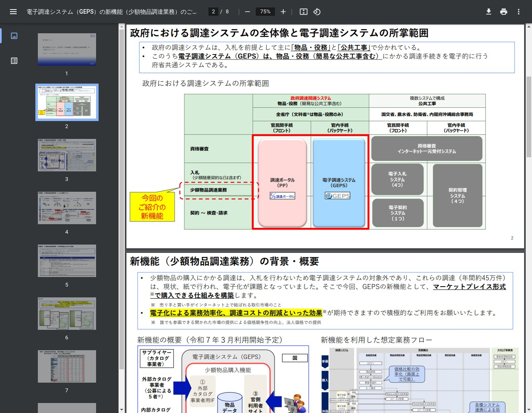Click the 調達ポータル logo in diagram
Screen dimensions: 532x413
tap(282, 196)
